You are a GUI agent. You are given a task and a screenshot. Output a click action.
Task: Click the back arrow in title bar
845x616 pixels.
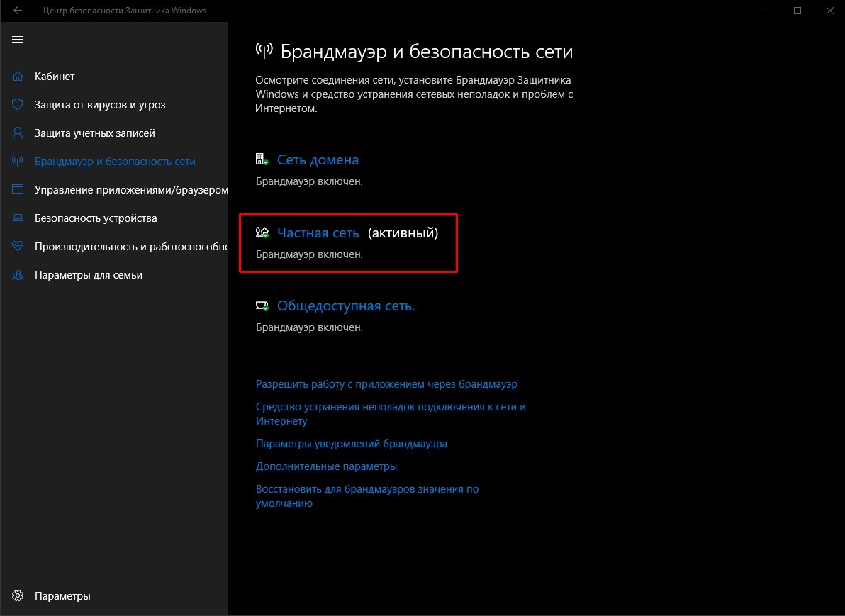point(16,11)
